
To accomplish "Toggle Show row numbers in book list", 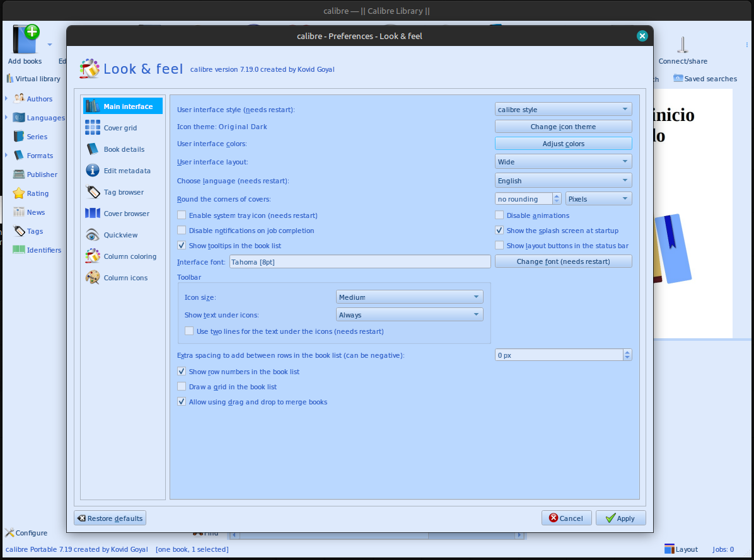I will tap(182, 371).
